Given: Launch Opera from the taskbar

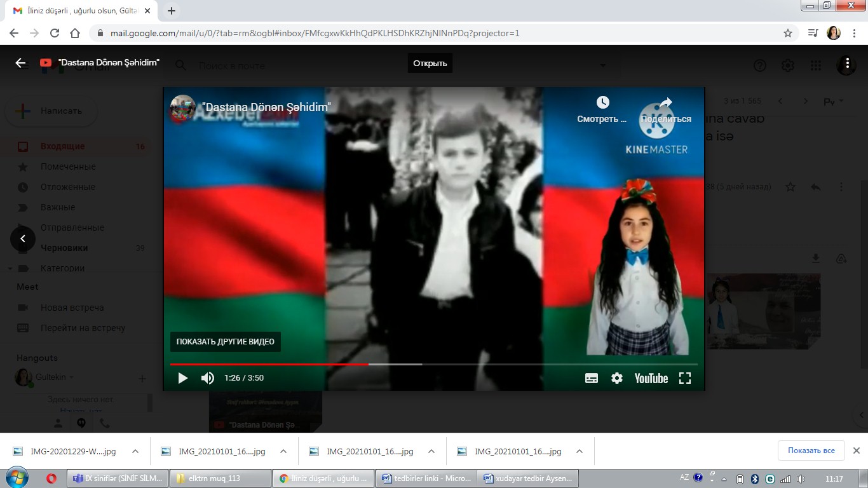Looking at the screenshot, I should 52,478.
